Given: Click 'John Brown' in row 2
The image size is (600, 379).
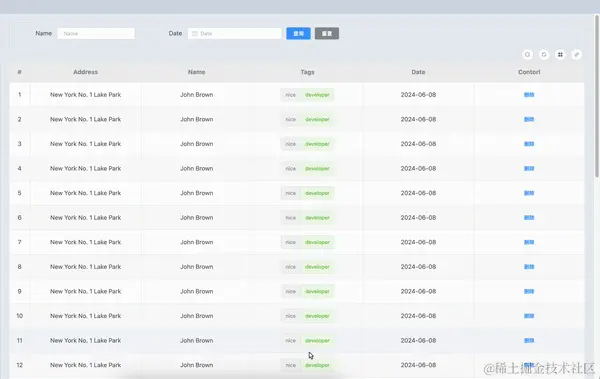Looking at the screenshot, I should point(197,119).
